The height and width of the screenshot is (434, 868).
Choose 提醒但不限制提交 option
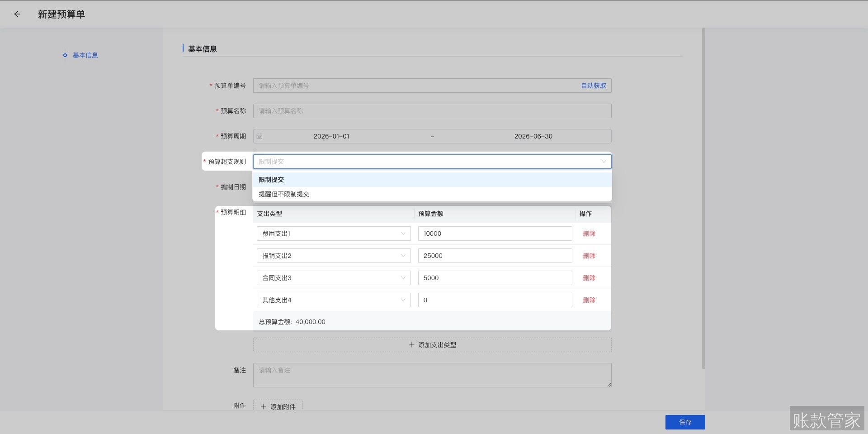[x=284, y=194]
